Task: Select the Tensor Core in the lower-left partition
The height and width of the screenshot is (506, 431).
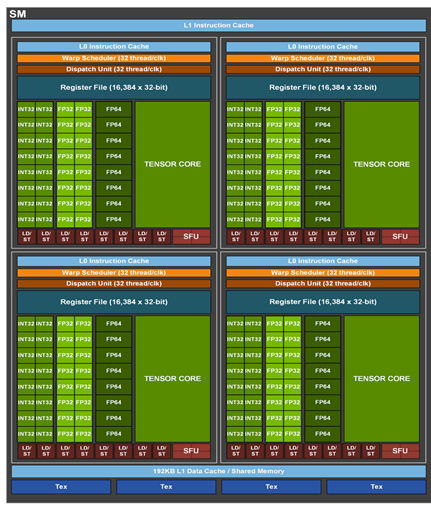Action: pyautogui.click(x=173, y=379)
